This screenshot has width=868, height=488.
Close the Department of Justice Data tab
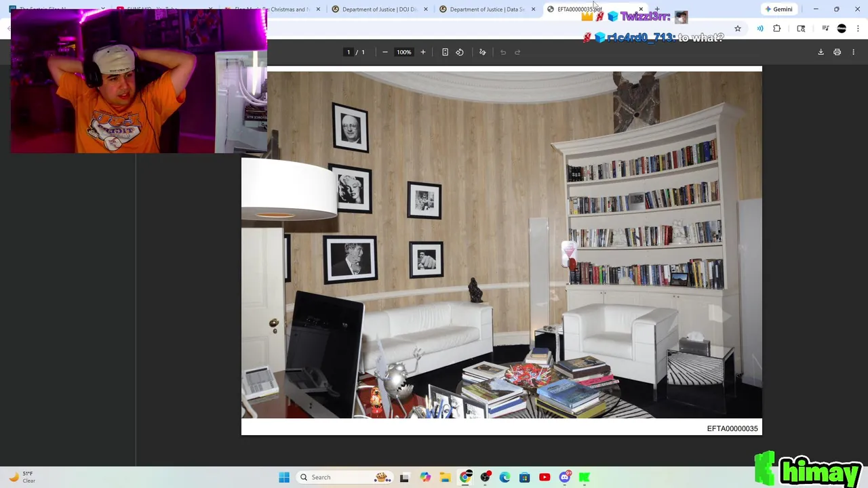[533, 9]
